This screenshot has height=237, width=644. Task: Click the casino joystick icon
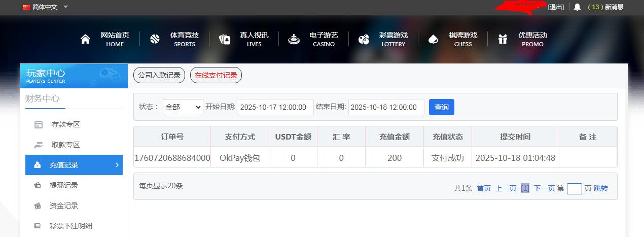pyautogui.click(x=294, y=40)
